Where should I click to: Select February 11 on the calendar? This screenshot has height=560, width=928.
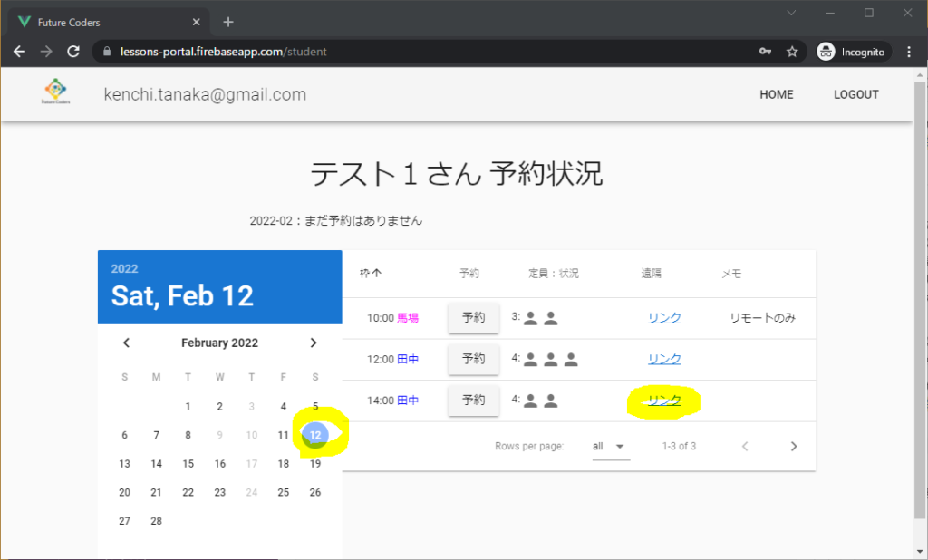pos(284,435)
